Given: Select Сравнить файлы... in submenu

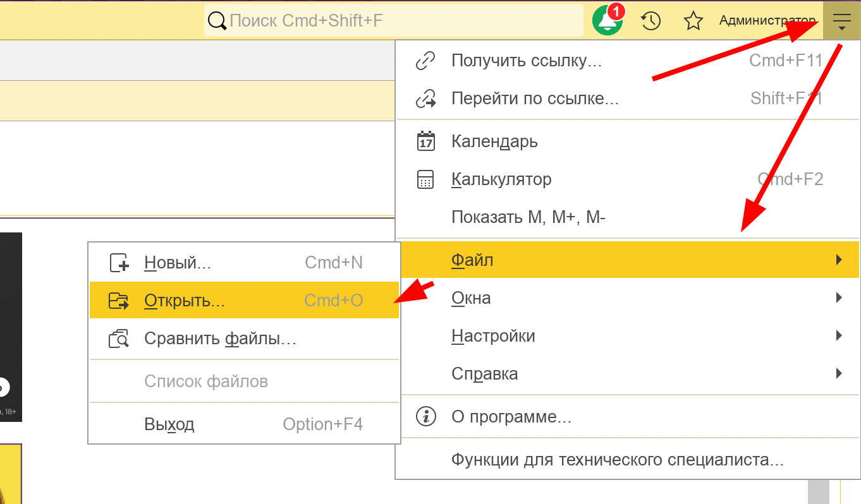Looking at the screenshot, I should [x=244, y=339].
